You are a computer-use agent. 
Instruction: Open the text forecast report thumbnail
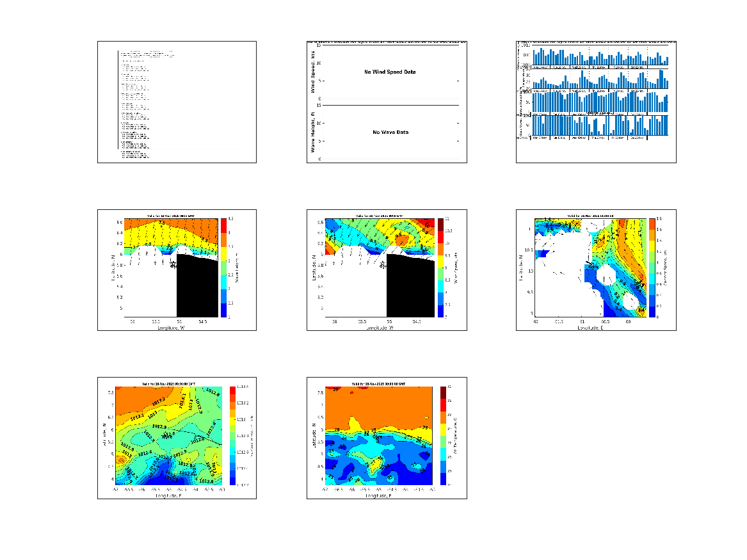pos(177,102)
